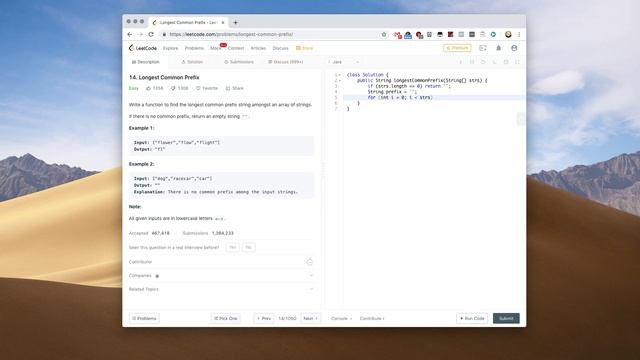Viewport: 640px width, 360px height.
Task: Collapse code fold arrow on line 1
Action: click(340, 75)
